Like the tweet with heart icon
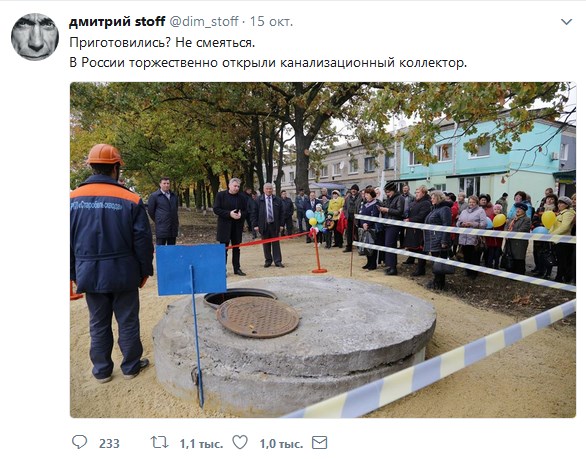Viewport: 586px width, 459px height. click(240, 442)
